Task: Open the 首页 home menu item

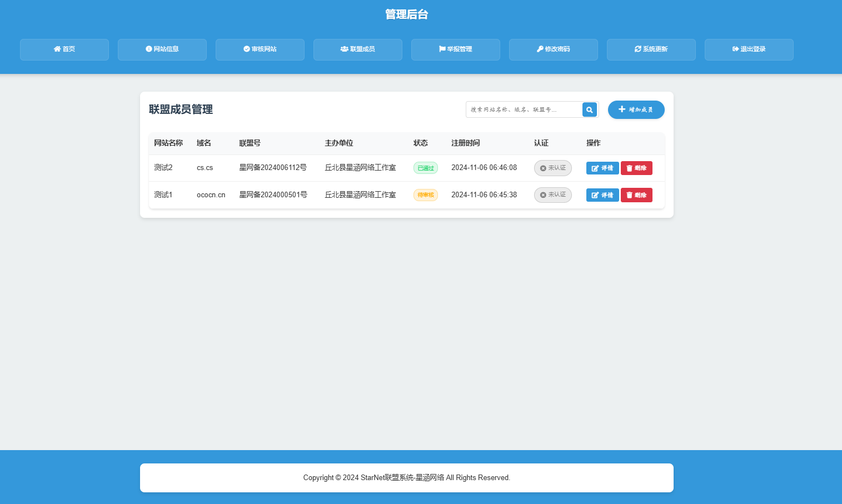Action: pos(64,49)
